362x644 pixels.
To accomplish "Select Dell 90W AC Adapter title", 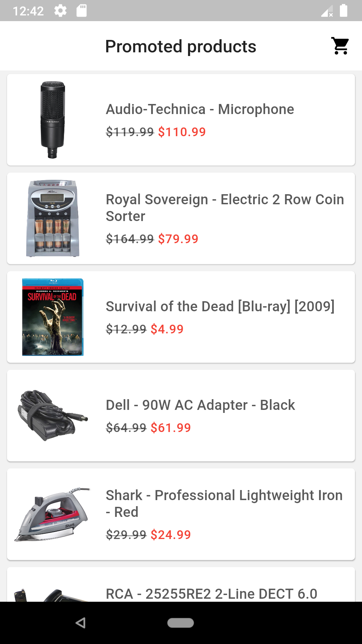I will 200,405.
